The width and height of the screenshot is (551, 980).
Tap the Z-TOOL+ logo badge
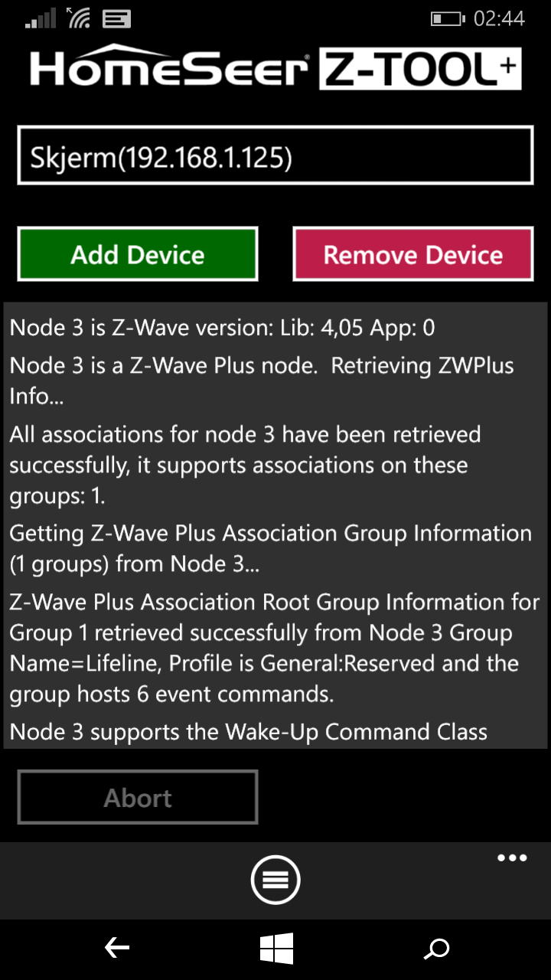point(420,69)
